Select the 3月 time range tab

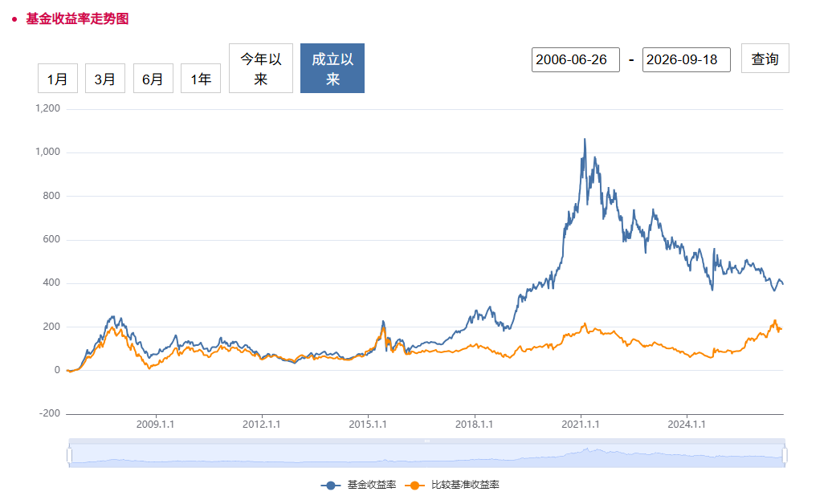(105, 79)
